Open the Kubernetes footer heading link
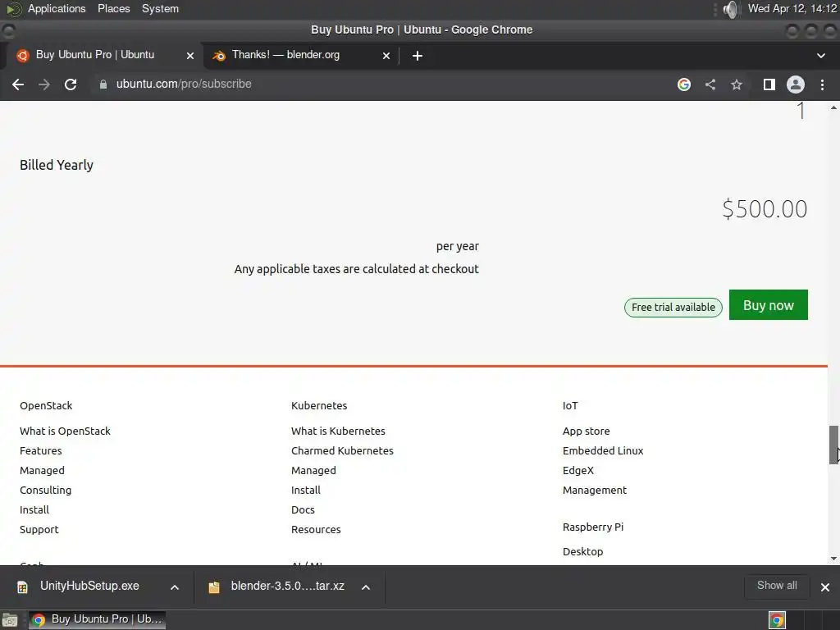 [x=319, y=405]
